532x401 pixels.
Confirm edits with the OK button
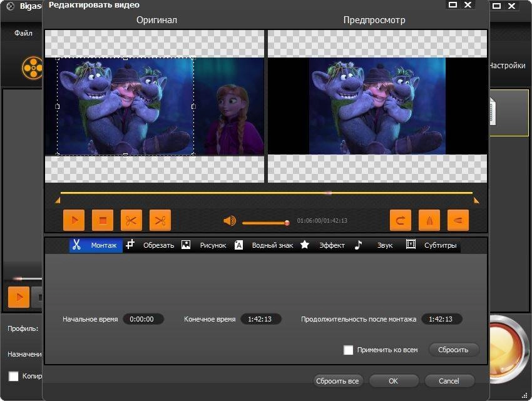tap(394, 381)
